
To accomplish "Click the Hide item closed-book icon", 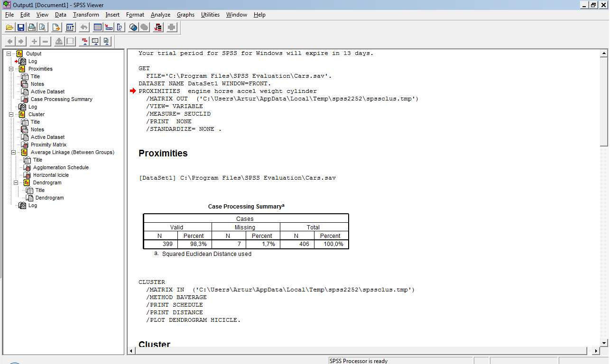I will 70,42.
